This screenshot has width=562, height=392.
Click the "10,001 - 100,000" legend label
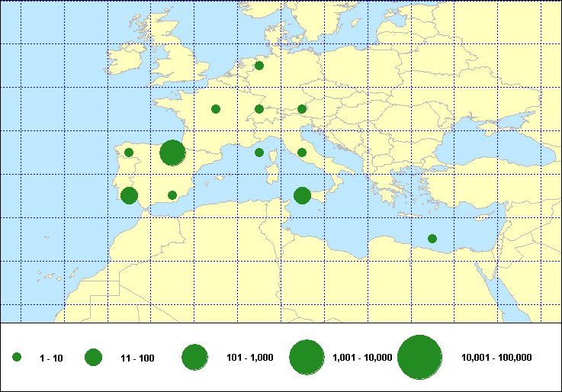496,358
